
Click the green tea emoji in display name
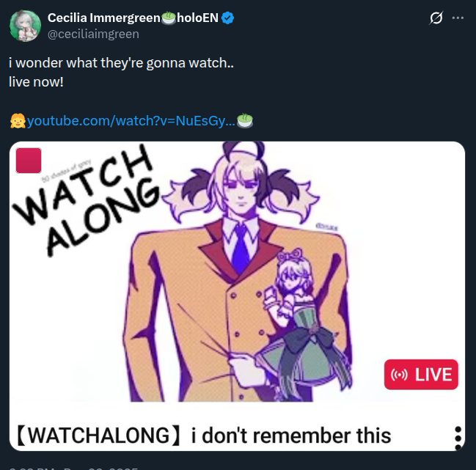[x=169, y=18]
